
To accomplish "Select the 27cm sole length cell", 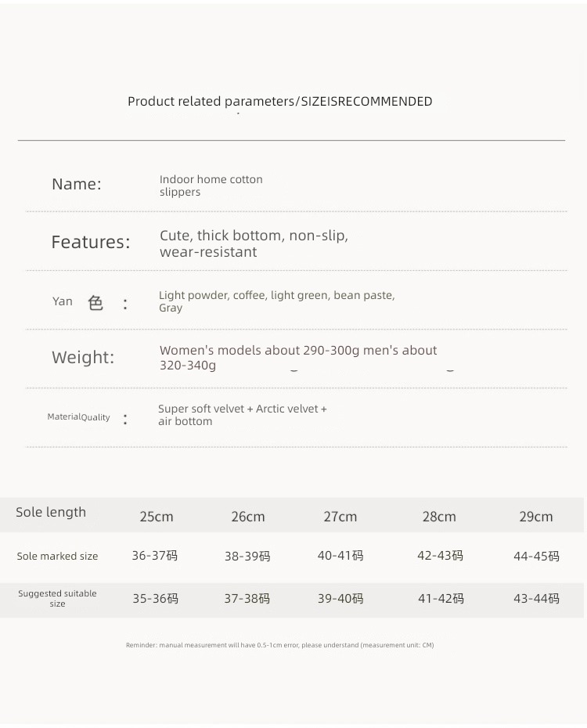I will point(340,517).
